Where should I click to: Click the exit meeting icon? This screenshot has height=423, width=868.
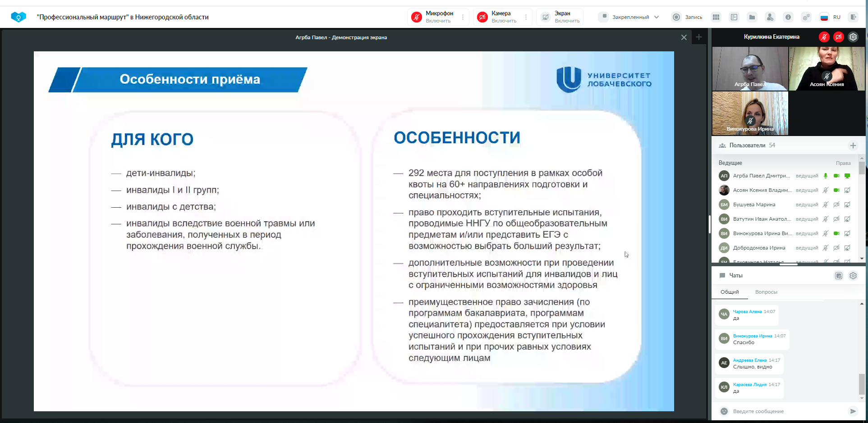pyautogui.click(x=853, y=17)
